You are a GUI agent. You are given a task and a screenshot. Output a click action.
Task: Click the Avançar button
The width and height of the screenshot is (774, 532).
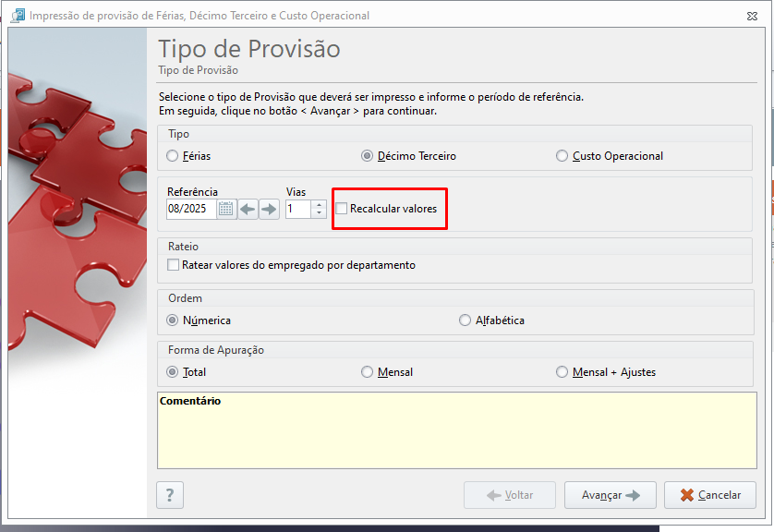click(611, 495)
